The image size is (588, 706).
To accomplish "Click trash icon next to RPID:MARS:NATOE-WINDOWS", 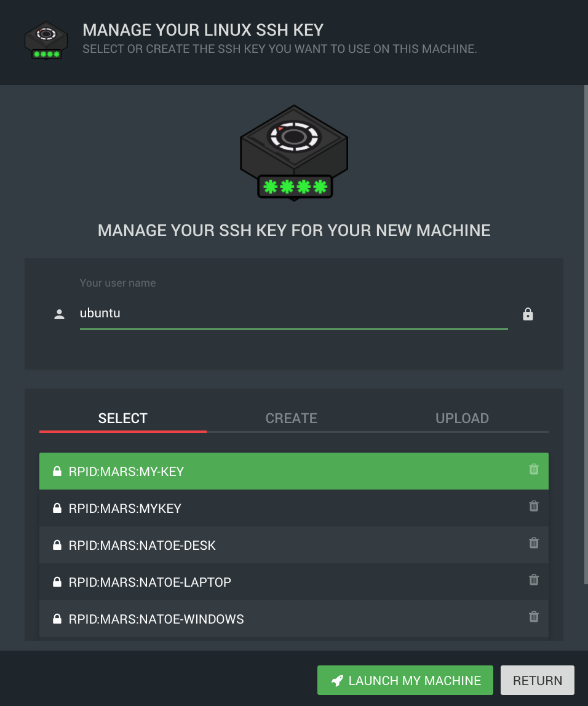I will click(533, 617).
